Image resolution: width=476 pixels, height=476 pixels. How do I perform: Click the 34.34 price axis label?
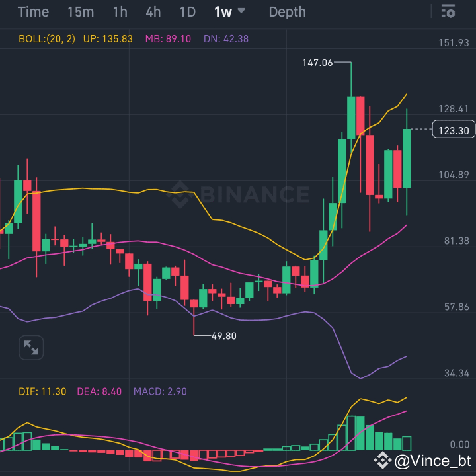(457, 373)
